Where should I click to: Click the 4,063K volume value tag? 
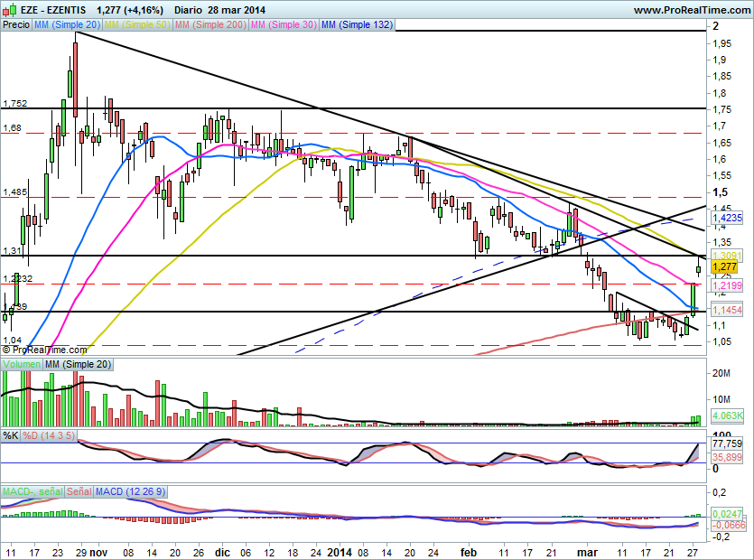(727, 415)
